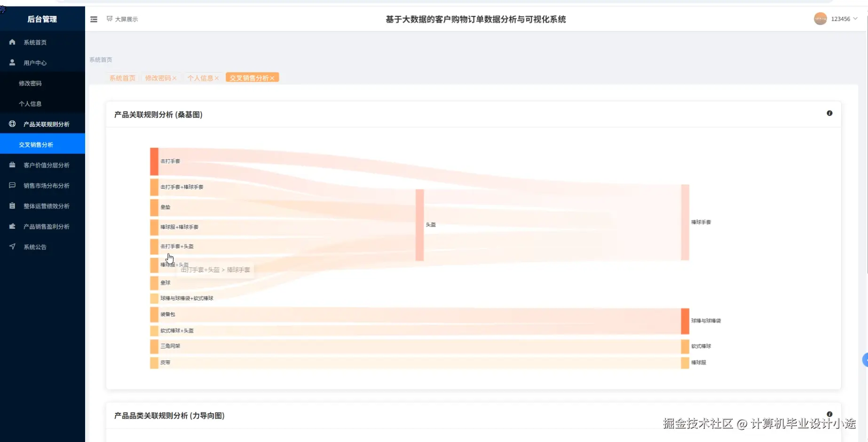This screenshot has height=442, width=868.
Task: Click the 客户价值分层分析 sidebar icon
Action: point(11,165)
